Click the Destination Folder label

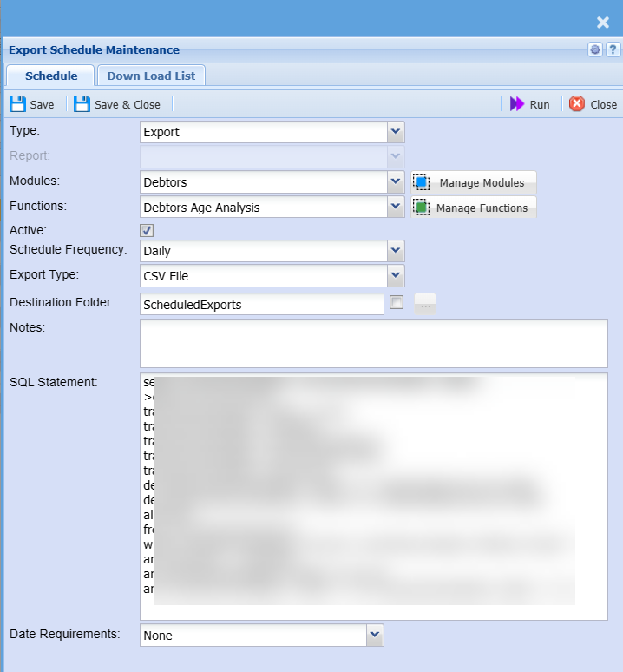[62, 302]
